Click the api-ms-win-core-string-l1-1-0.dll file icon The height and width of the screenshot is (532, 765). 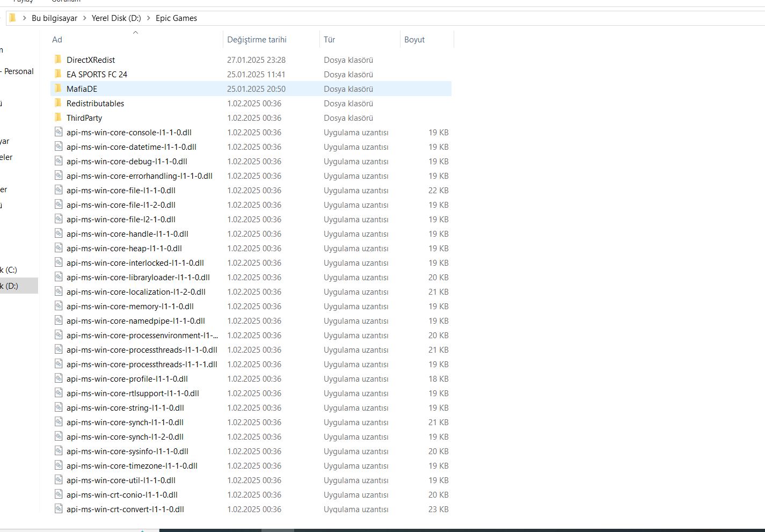coord(58,407)
